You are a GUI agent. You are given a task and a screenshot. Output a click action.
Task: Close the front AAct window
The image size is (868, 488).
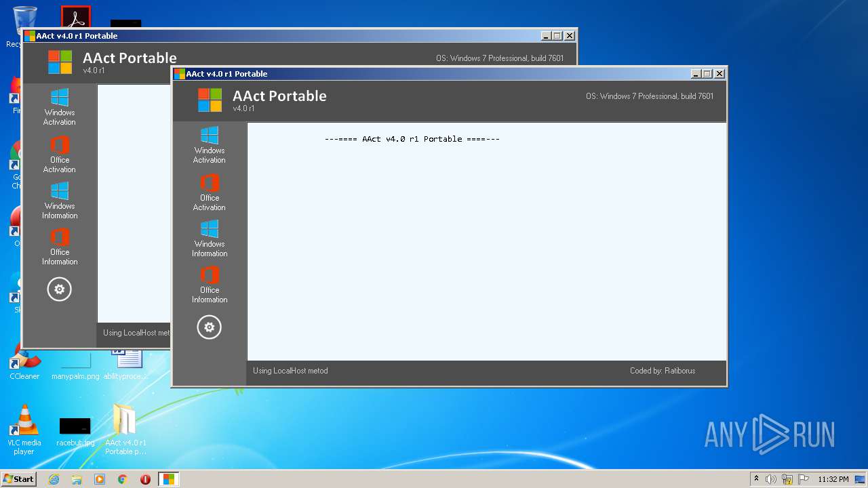pyautogui.click(x=719, y=74)
